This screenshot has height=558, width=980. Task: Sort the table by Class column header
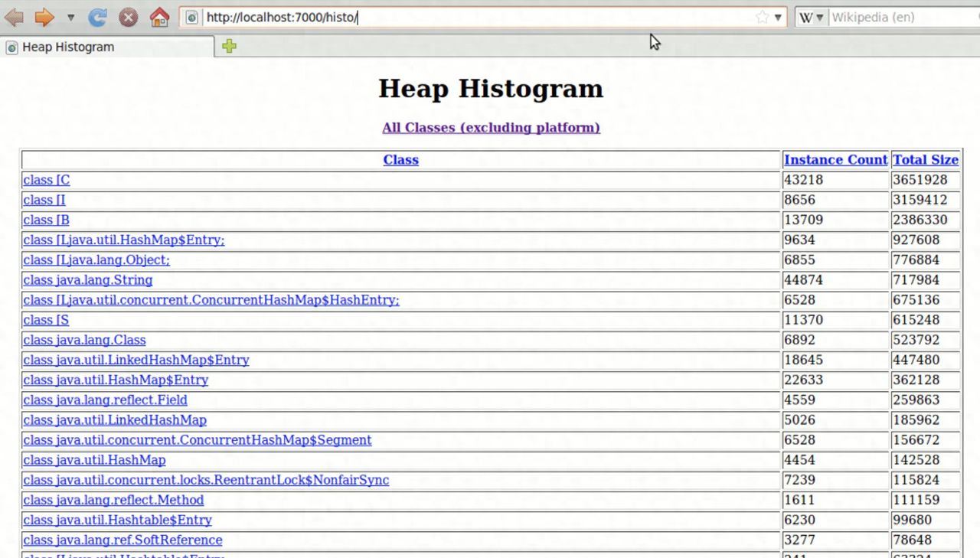point(400,160)
